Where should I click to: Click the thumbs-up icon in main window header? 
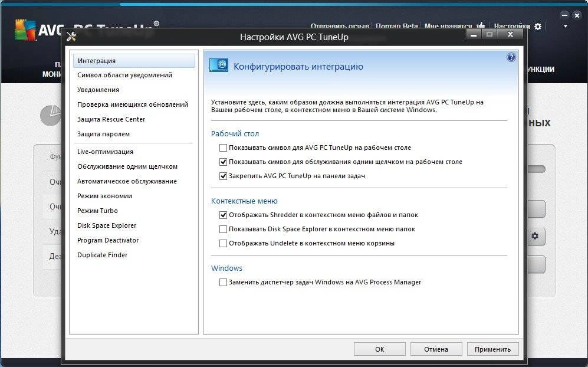481,25
